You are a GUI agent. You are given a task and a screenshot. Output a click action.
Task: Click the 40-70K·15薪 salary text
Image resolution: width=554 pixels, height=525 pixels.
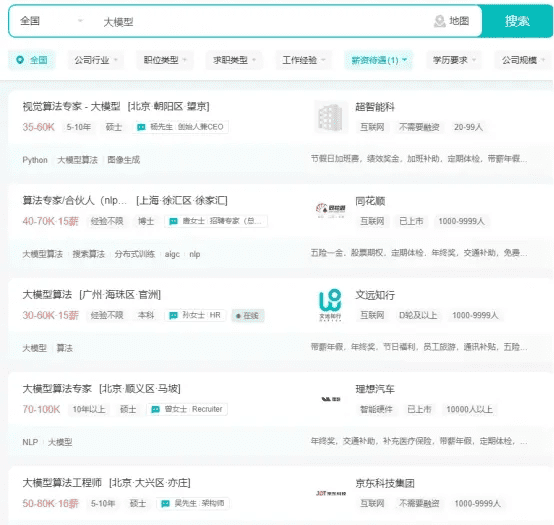pyautogui.click(x=51, y=221)
